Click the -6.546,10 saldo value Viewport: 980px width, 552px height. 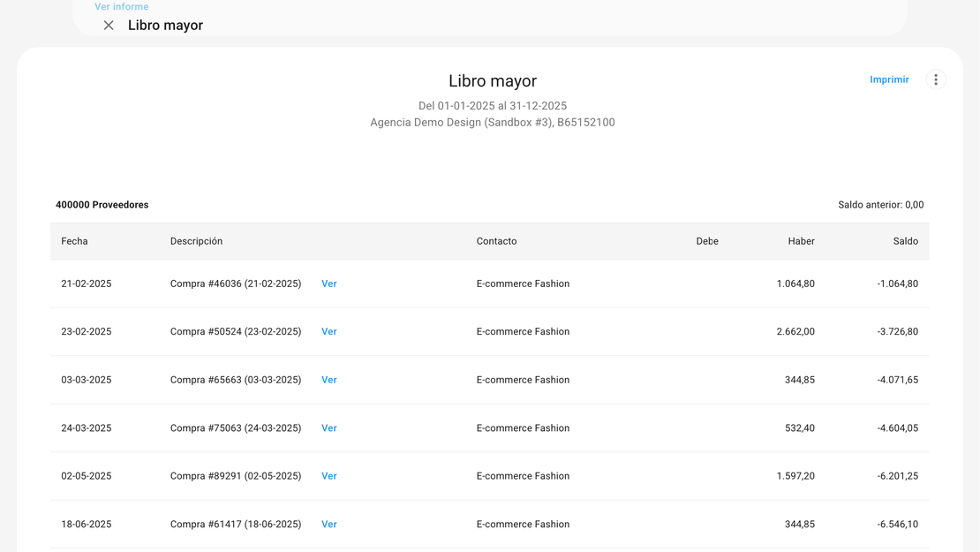[897, 525]
